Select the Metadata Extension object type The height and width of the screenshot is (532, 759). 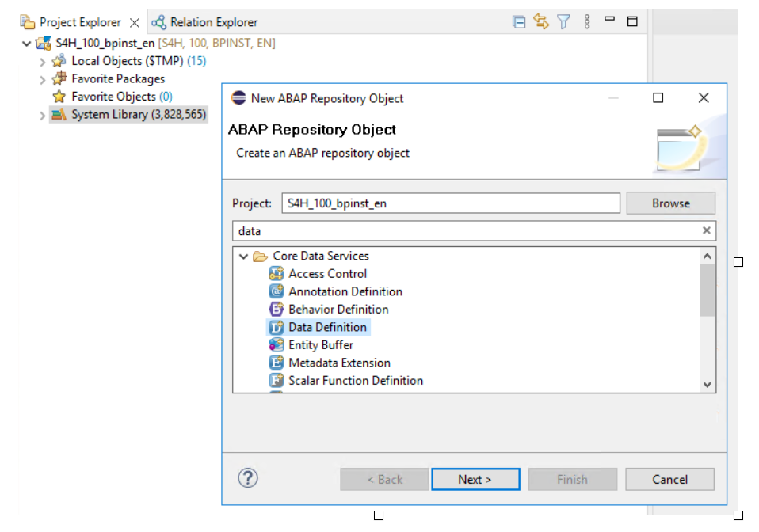click(x=341, y=363)
